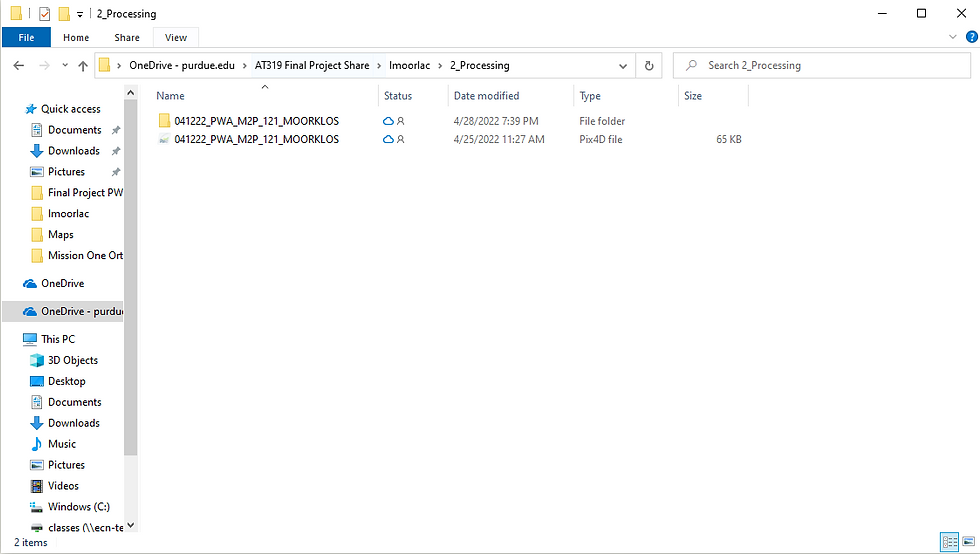Sort by Name column header
Image resolution: width=980 pixels, height=554 pixels.
tap(170, 96)
